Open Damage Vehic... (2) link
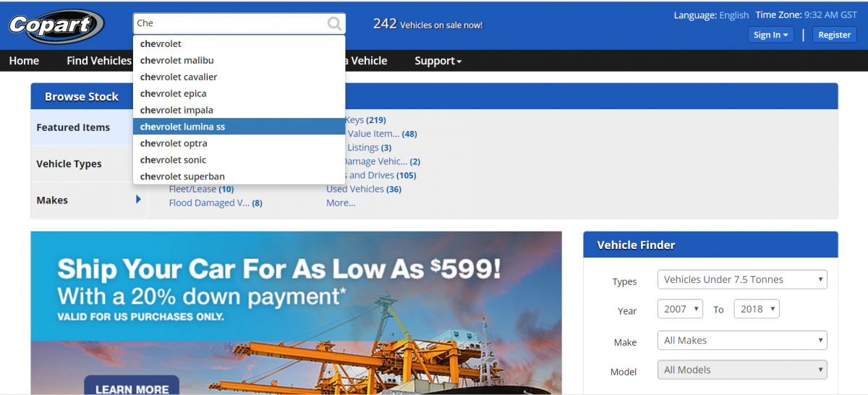Viewport: 868px width, 395px height. (x=383, y=161)
